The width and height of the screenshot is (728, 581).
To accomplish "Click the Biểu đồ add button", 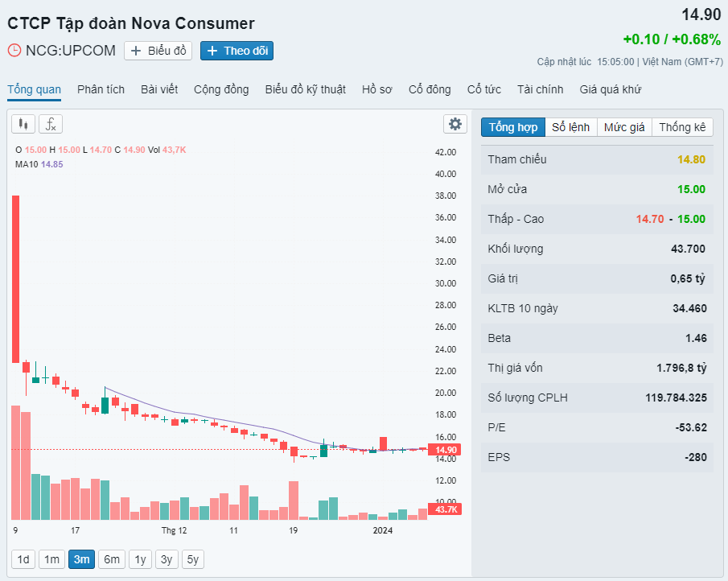I will pyautogui.click(x=158, y=51).
